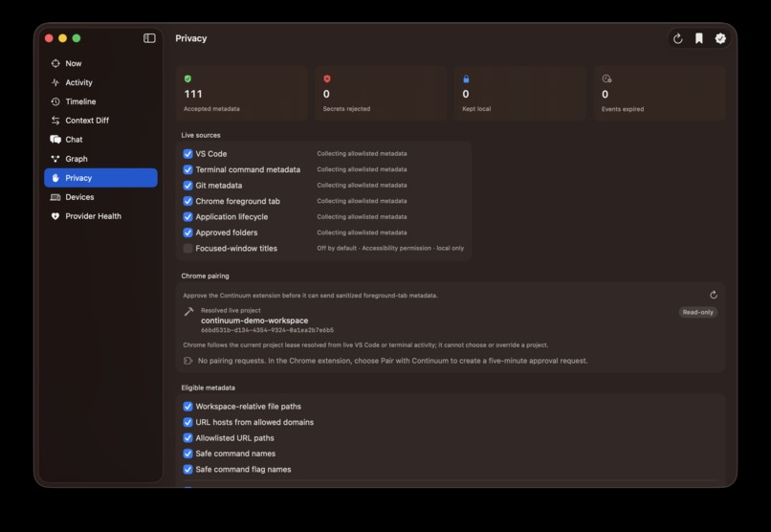This screenshot has height=532, width=771.
Task: Refresh the Chrome pairing section
Action: (x=714, y=295)
